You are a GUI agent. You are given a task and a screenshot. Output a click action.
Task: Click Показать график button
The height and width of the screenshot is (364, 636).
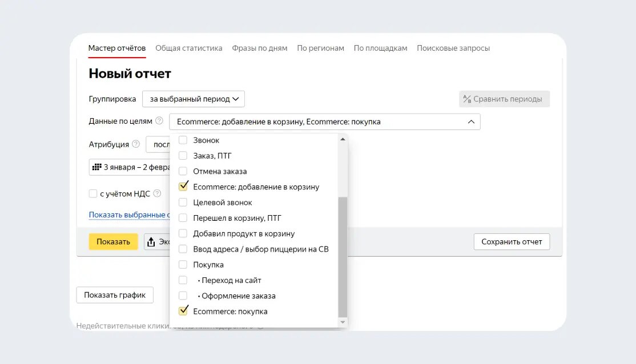tap(115, 295)
